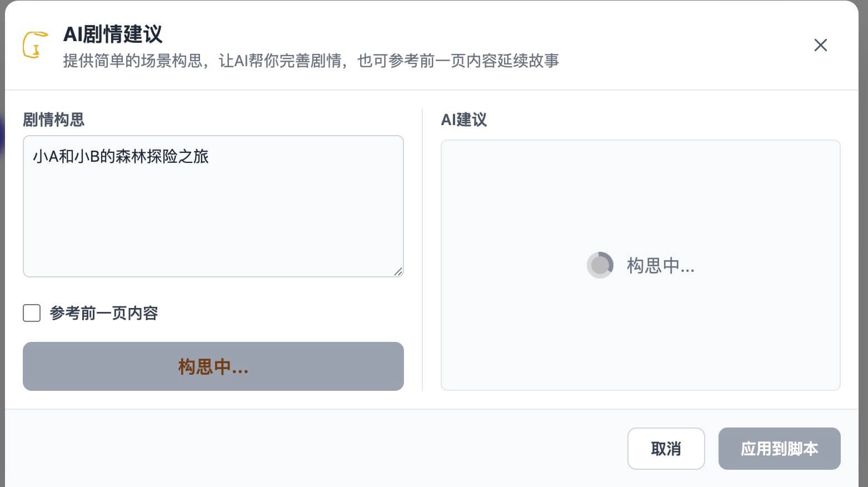Viewport: 868px width, 487px height.
Task: Click the AI建议 heading label
Action: point(463,120)
